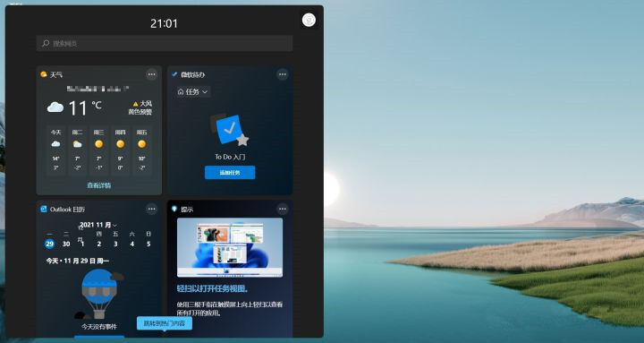Click the 添加任务 button
The width and height of the screenshot is (644, 343).
(x=230, y=173)
